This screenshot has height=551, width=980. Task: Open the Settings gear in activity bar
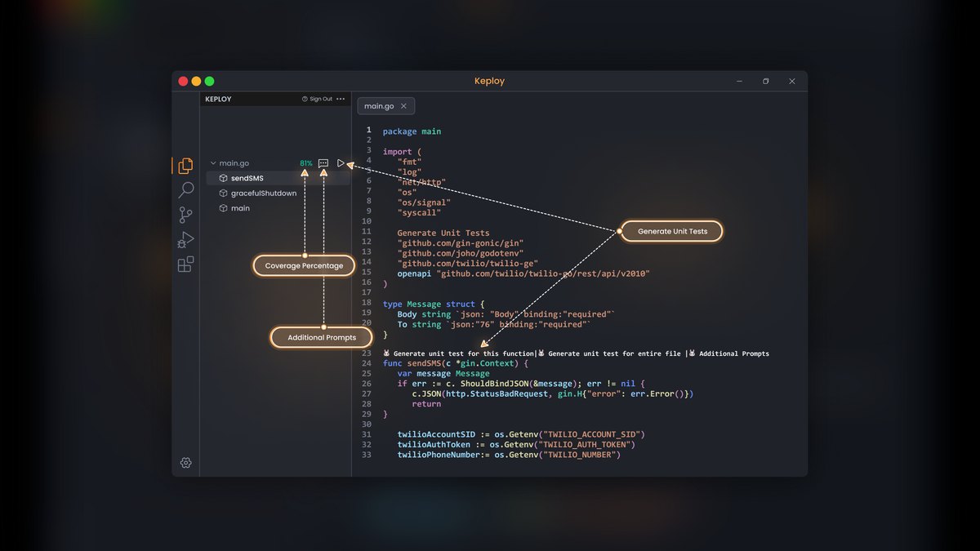[x=185, y=463]
